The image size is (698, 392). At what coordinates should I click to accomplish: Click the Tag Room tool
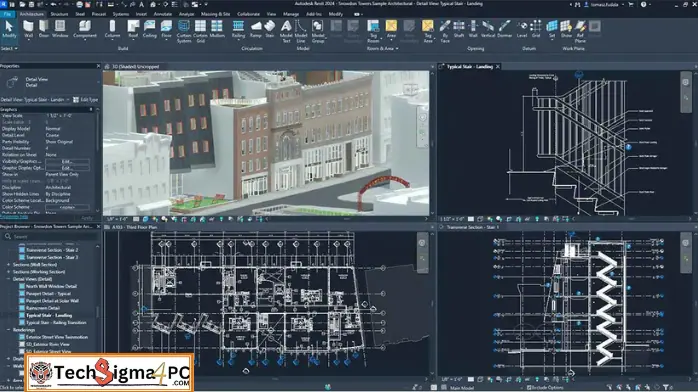373,32
